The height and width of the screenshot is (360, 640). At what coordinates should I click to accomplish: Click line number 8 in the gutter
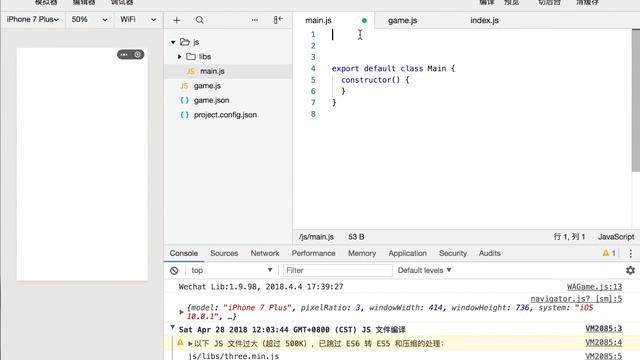pos(313,114)
